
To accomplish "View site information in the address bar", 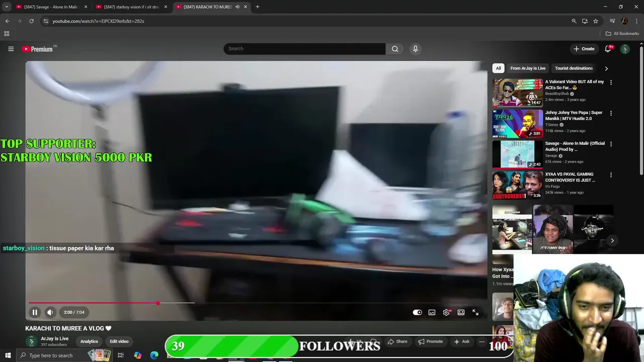I will pyautogui.click(x=46, y=21).
